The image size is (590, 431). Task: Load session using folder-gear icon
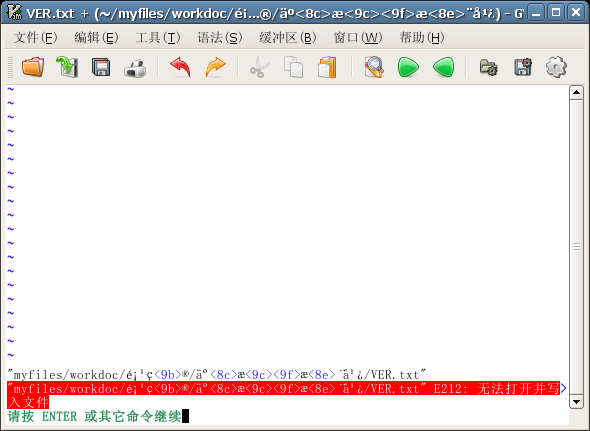click(488, 67)
